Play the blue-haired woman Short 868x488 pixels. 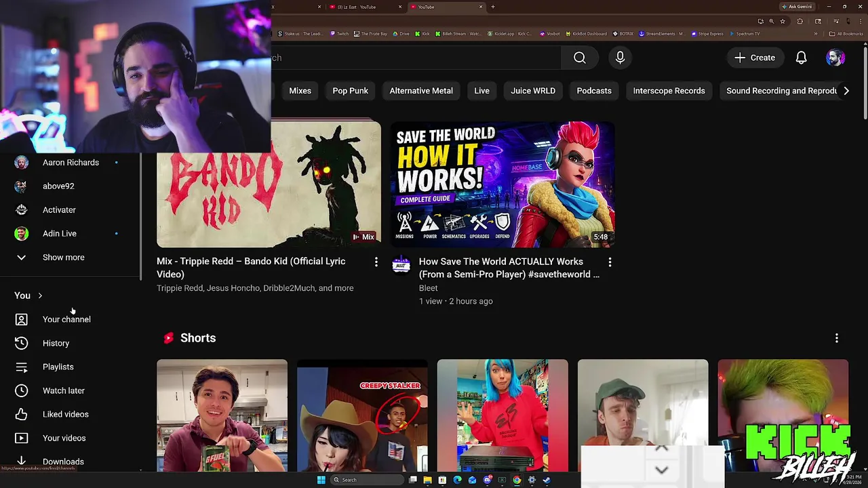click(502, 415)
